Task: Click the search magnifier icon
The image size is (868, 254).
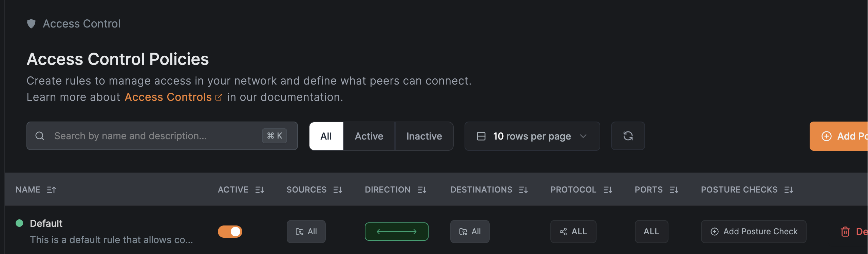Action: tap(40, 136)
